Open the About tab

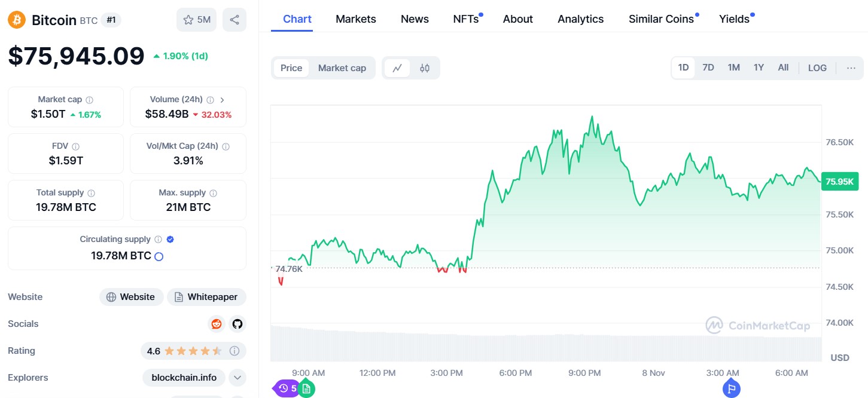(518, 19)
